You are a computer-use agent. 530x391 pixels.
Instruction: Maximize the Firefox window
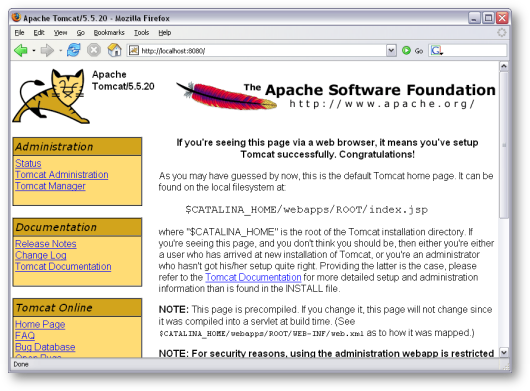coord(488,18)
